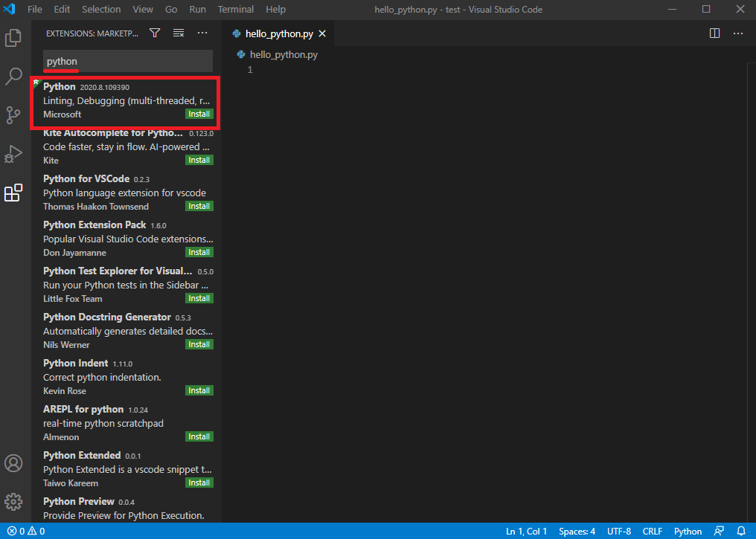Open notifications bell in status bar
The height and width of the screenshot is (539, 756).
pyautogui.click(x=742, y=531)
